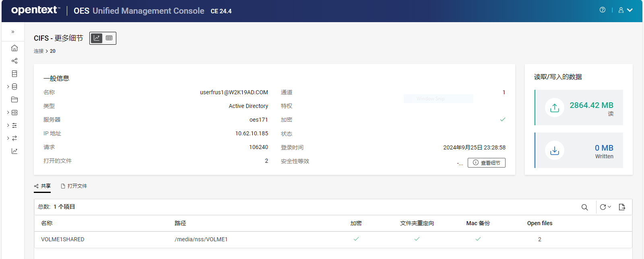Open the sliders configuration icon in sidebar
The height and width of the screenshot is (259, 644).
(x=14, y=125)
